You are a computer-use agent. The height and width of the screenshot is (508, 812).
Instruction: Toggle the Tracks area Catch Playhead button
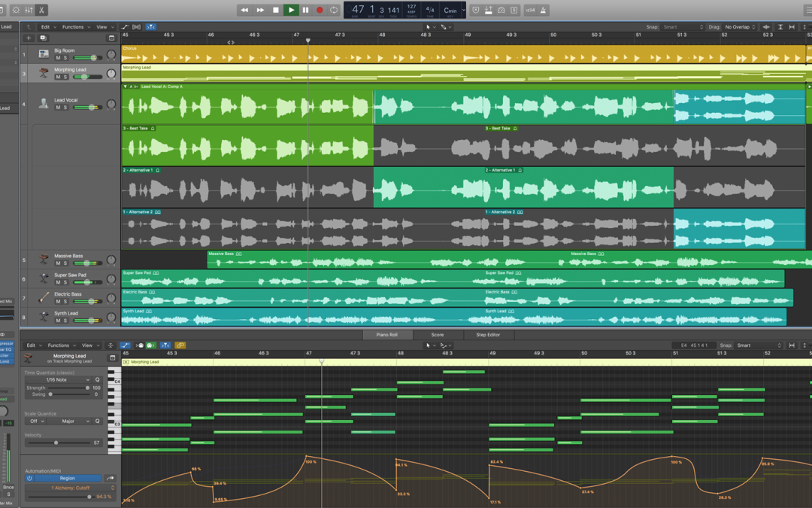pyautogui.click(x=150, y=27)
